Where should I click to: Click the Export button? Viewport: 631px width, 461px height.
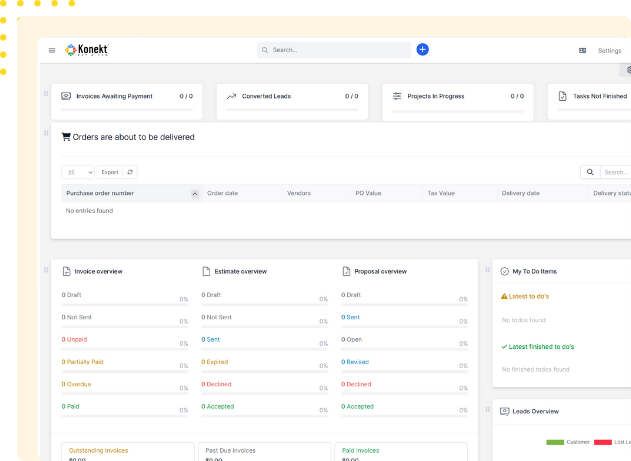[x=109, y=172]
